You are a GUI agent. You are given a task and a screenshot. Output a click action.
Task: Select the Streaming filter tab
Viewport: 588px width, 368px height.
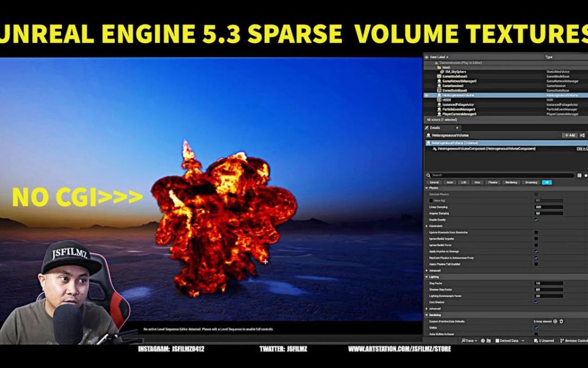[x=531, y=183]
